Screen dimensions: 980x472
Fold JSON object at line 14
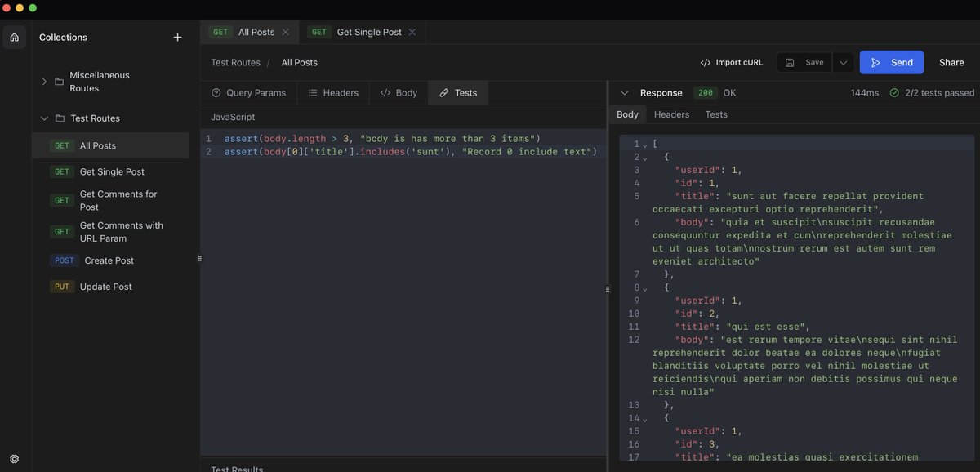pyautogui.click(x=645, y=419)
